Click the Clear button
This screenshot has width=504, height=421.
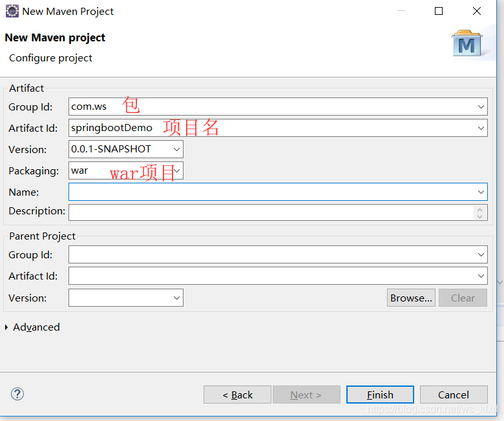coord(463,298)
